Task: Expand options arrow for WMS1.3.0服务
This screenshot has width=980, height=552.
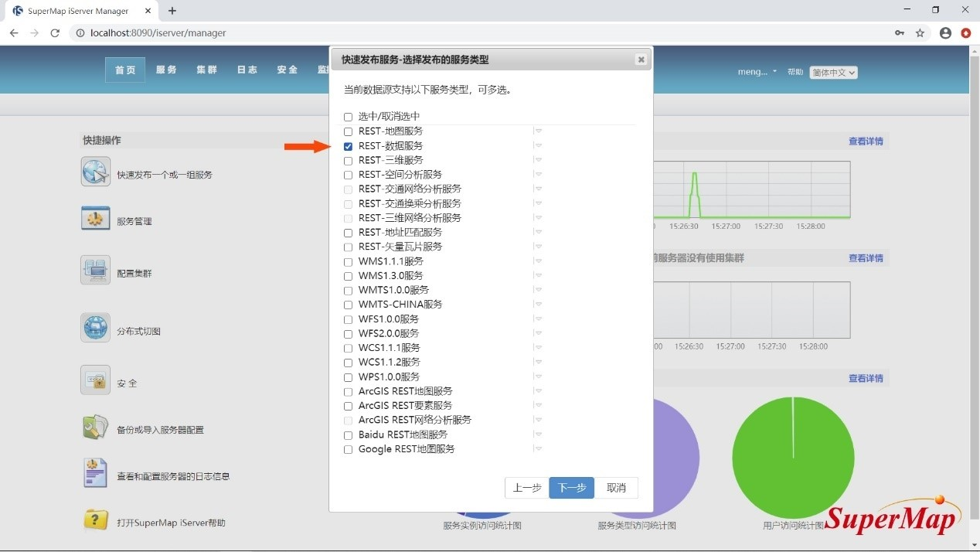Action: (x=538, y=276)
